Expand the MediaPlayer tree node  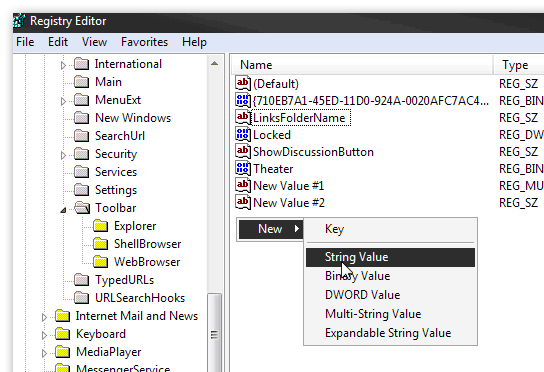coord(44,353)
